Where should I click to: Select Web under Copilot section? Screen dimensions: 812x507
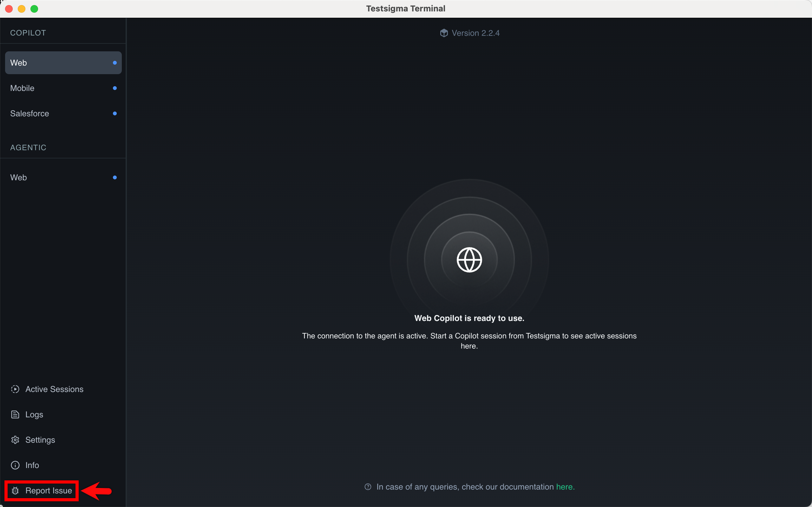tap(63, 63)
